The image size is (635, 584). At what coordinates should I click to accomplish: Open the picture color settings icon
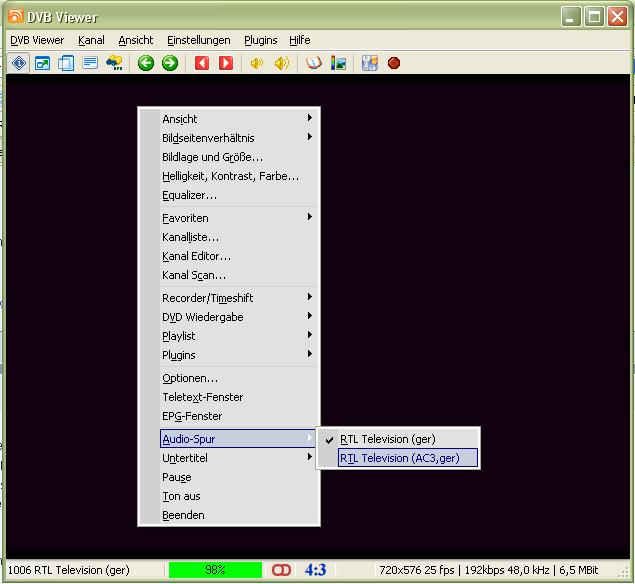[338, 63]
